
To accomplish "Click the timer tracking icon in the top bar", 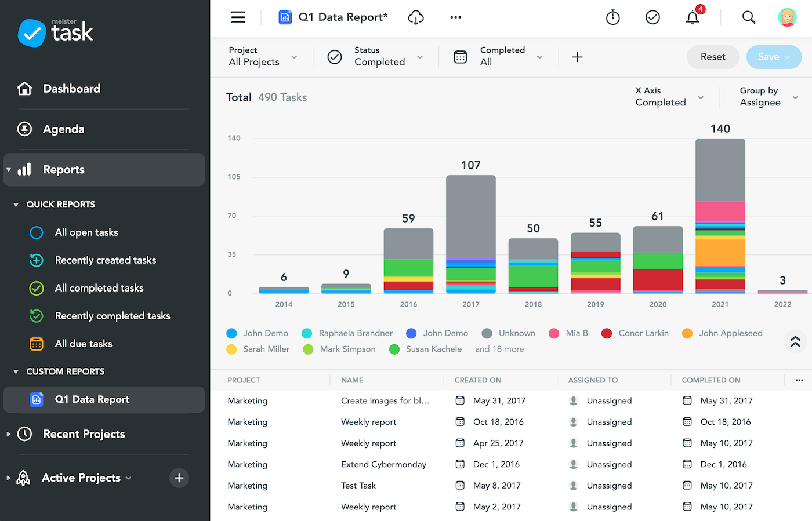I will [x=613, y=17].
